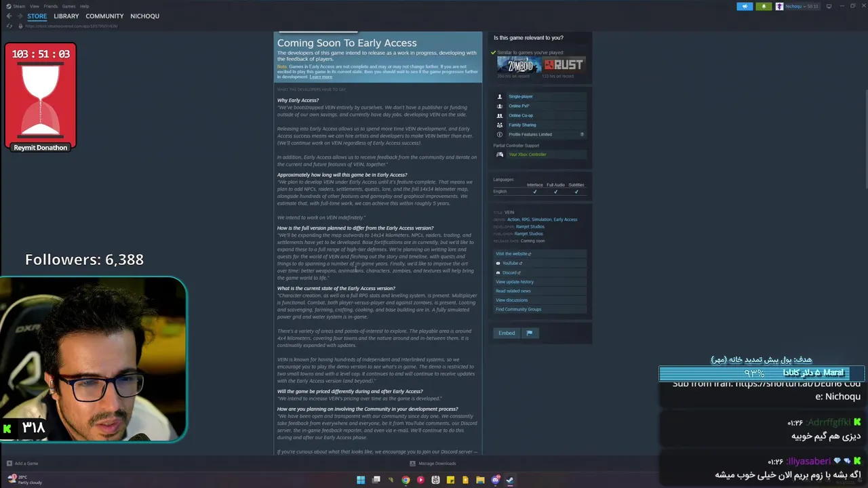The width and height of the screenshot is (868, 488).
Task: Open the Rust game thumbnail
Action: [564, 65]
